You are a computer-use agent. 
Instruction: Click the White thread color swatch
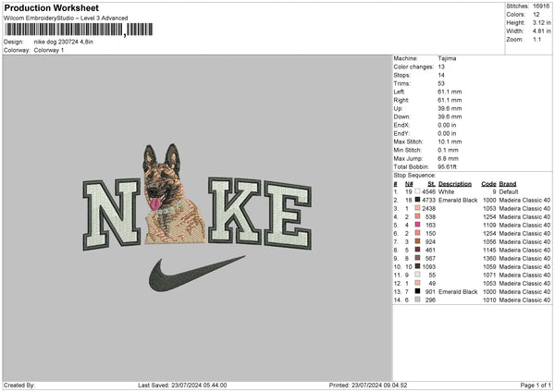point(417,191)
